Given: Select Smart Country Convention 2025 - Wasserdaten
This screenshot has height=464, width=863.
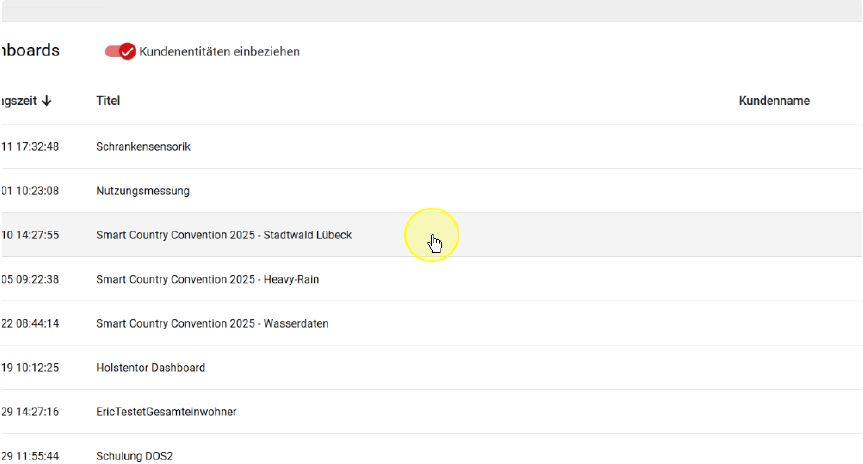Looking at the screenshot, I should point(212,324).
